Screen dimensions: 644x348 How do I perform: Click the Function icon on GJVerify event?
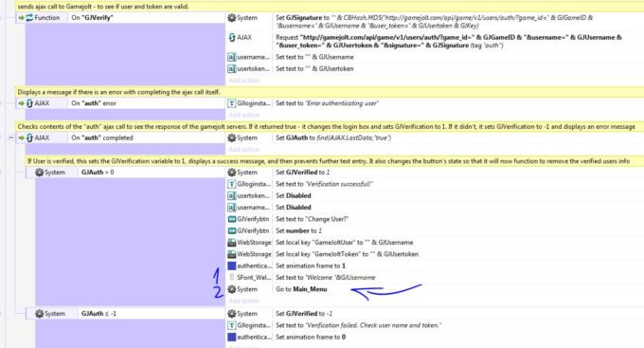click(29, 18)
